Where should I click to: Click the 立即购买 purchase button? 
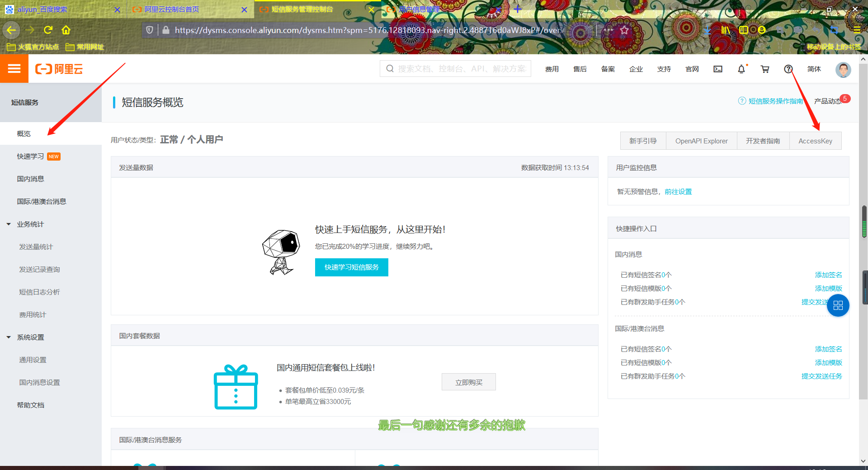point(468,382)
